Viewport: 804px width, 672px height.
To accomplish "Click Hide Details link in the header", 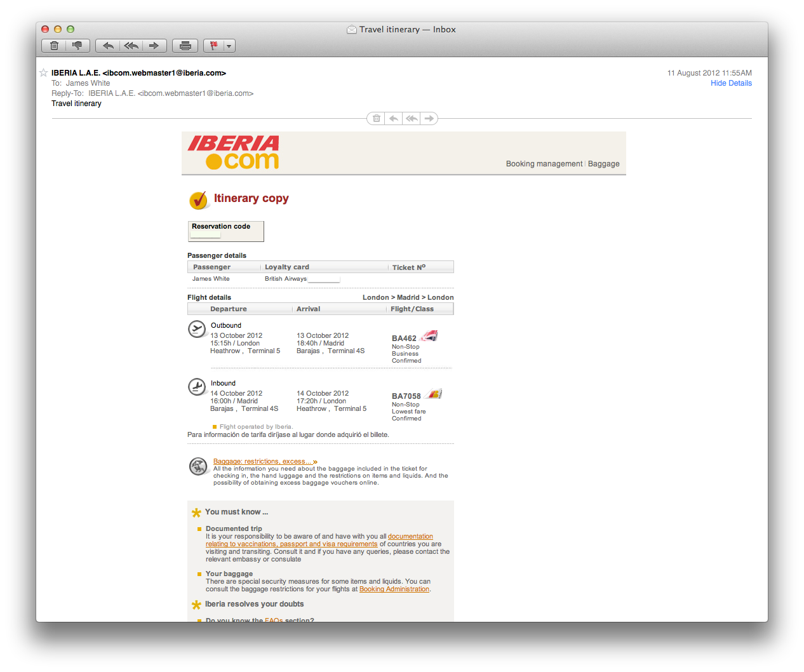I will point(731,83).
